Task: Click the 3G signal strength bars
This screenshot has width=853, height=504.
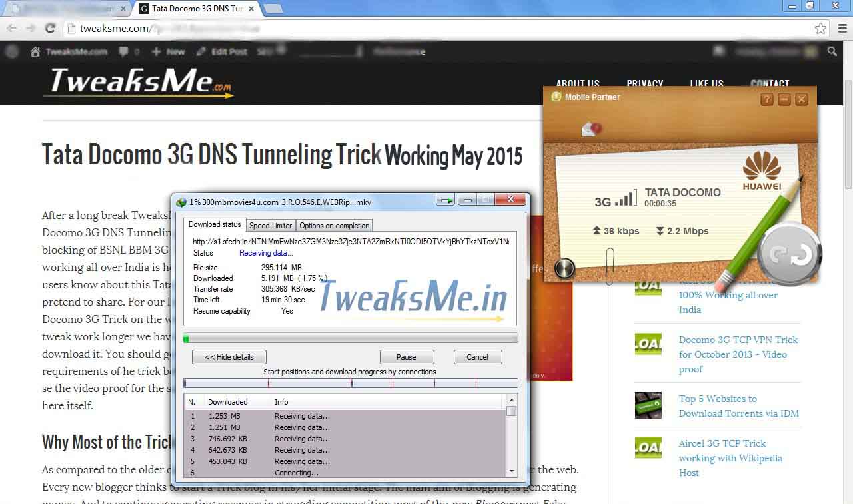Action: click(625, 198)
